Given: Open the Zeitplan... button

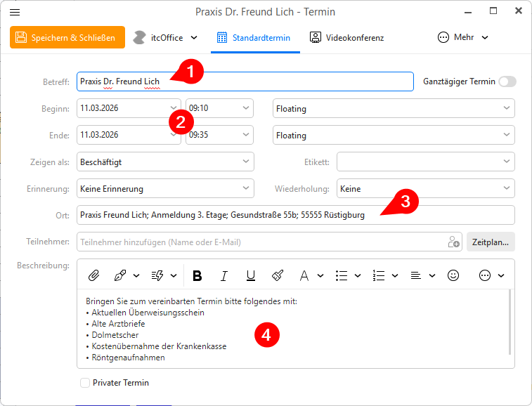Looking at the screenshot, I should pos(491,242).
